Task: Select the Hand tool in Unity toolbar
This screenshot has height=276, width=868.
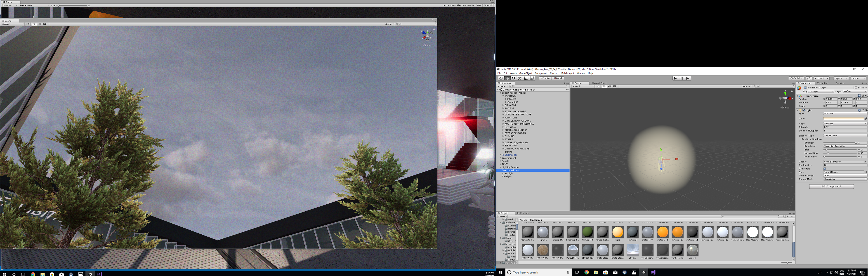Action: (501, 78)
